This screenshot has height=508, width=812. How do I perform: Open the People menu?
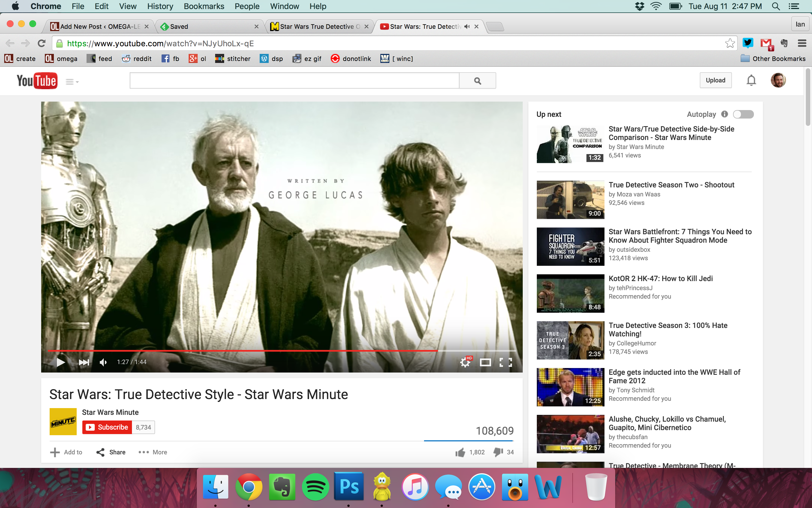point(247,6)
